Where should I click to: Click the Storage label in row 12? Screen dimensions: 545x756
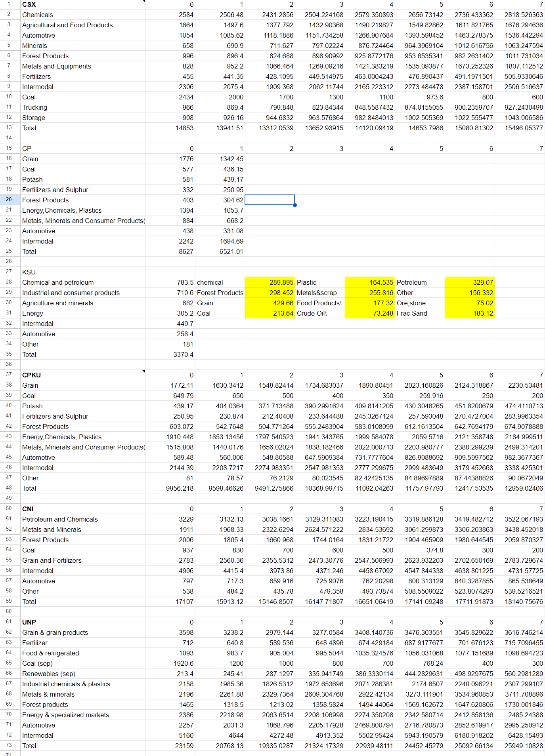tap(34, 118)
